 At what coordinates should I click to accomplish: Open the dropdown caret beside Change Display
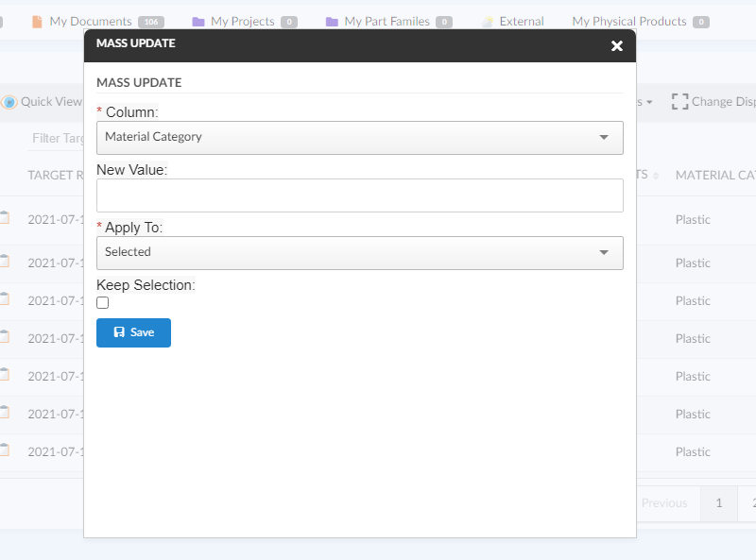coord(649,102)
